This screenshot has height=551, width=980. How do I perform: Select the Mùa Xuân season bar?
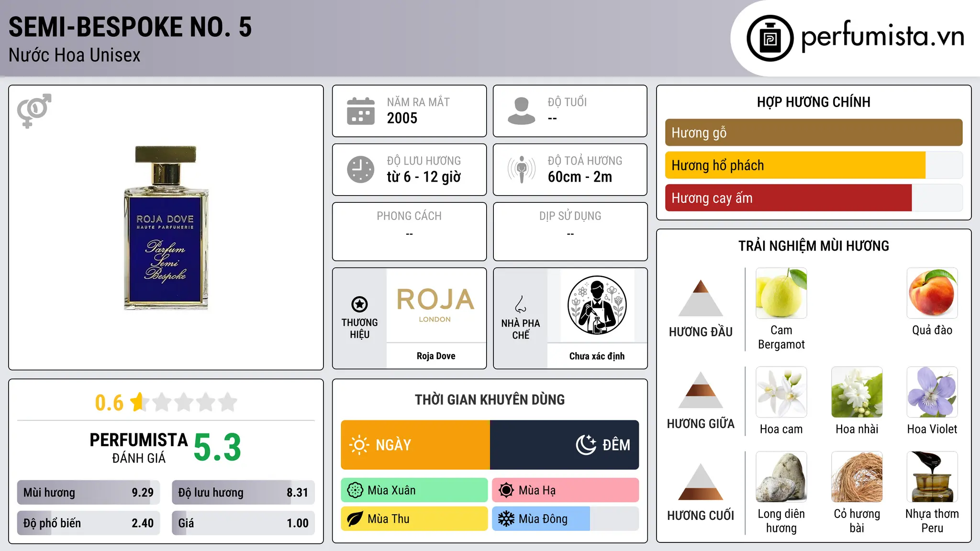click(414, 490)
